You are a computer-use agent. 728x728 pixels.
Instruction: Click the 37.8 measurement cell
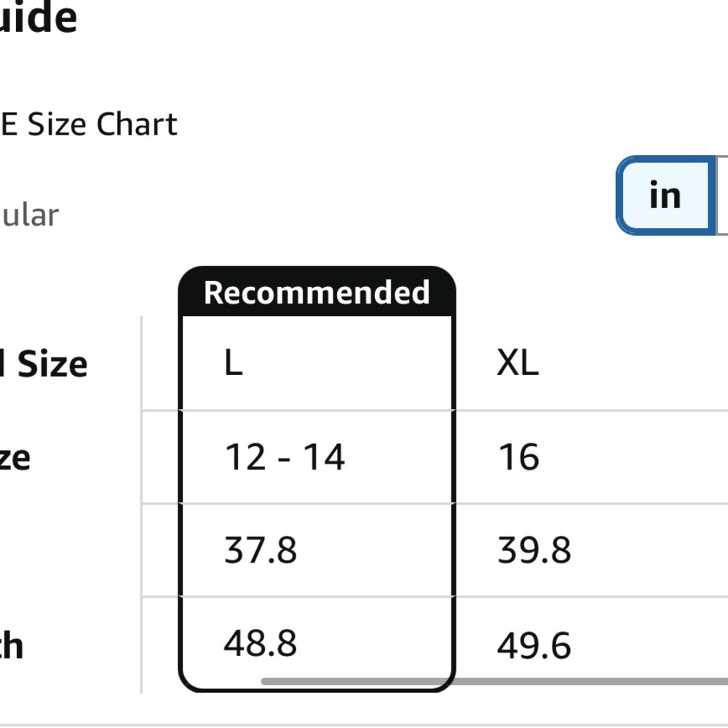[x=261, y=550]
